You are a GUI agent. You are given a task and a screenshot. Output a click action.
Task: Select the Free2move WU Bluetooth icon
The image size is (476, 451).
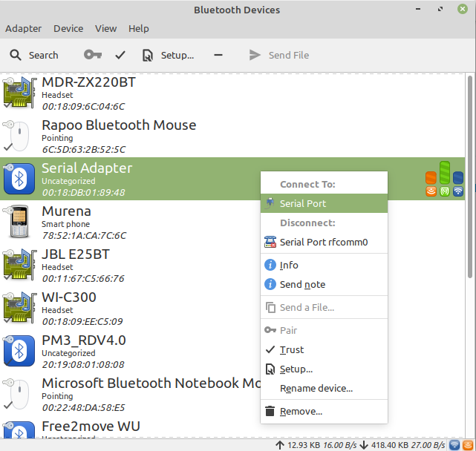tap(19, 429)
